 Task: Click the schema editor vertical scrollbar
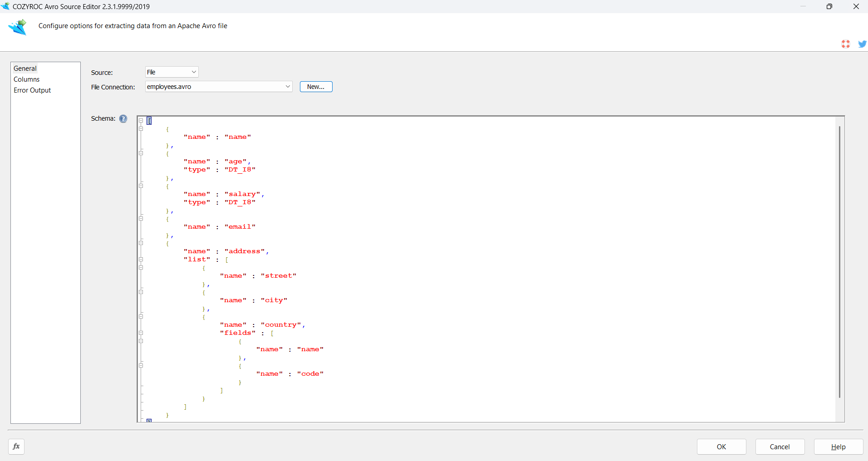[x=839, y=262]
